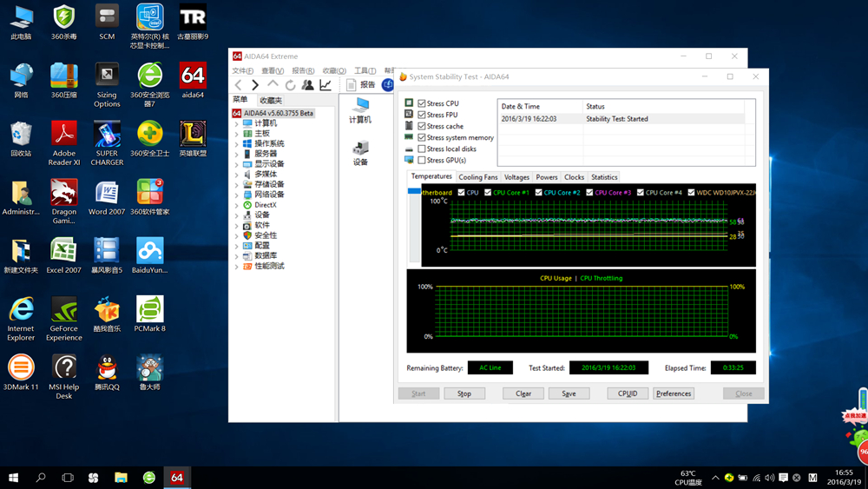Click the AIDA64 forward navigation arrow
This screenshot has width=868, height=489.
[x=255, y=85]
